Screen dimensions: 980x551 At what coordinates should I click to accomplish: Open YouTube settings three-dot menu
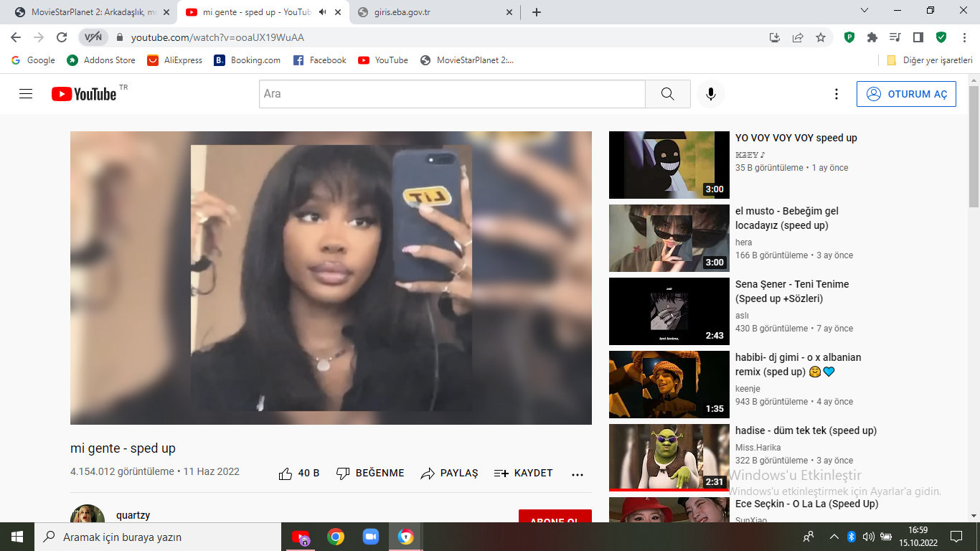coord(836,94)
